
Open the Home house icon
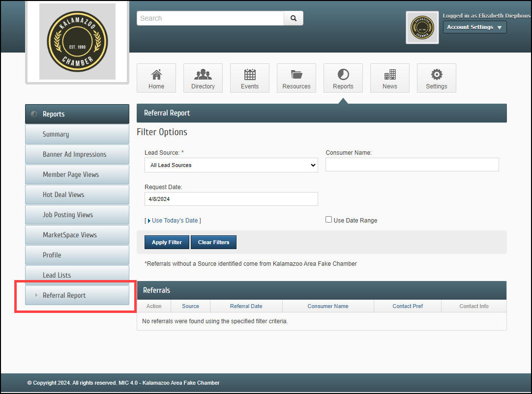coord(156,75)
